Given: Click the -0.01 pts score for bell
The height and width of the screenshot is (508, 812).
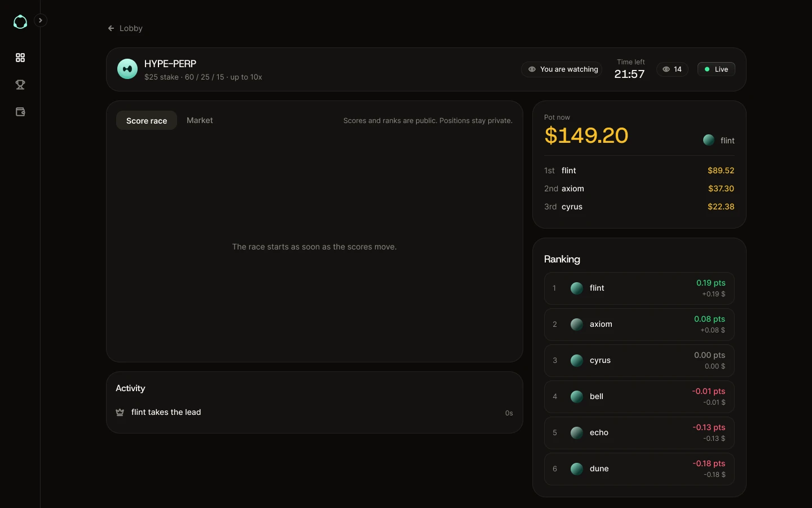Looking at the screenshot, I should (709, 391).
